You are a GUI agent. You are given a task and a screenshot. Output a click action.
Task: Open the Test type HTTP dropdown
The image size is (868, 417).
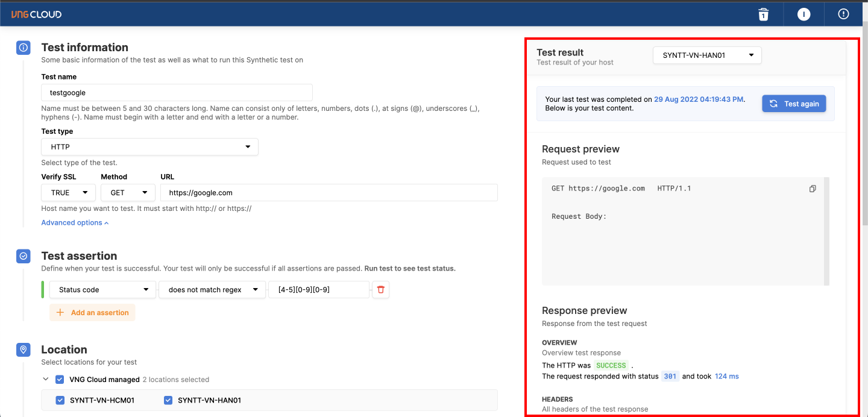click(149, 147)
